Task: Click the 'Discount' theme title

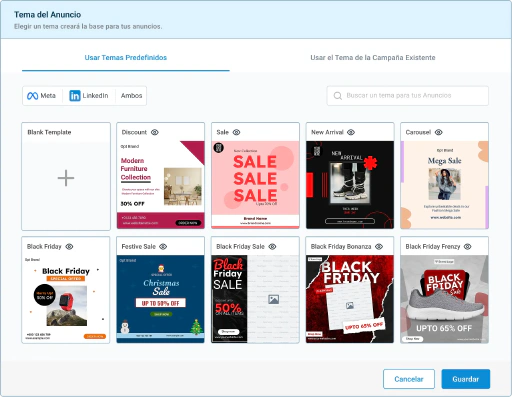Action: [134, 132]
